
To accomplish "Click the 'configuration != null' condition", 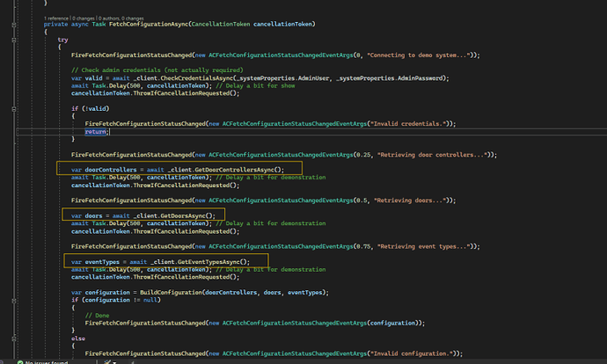I will (121, 300).
